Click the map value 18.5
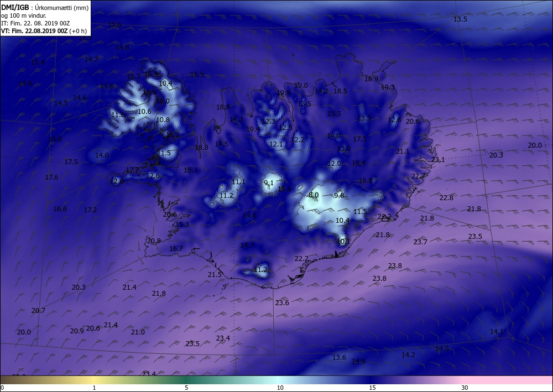 pos(340,91)
